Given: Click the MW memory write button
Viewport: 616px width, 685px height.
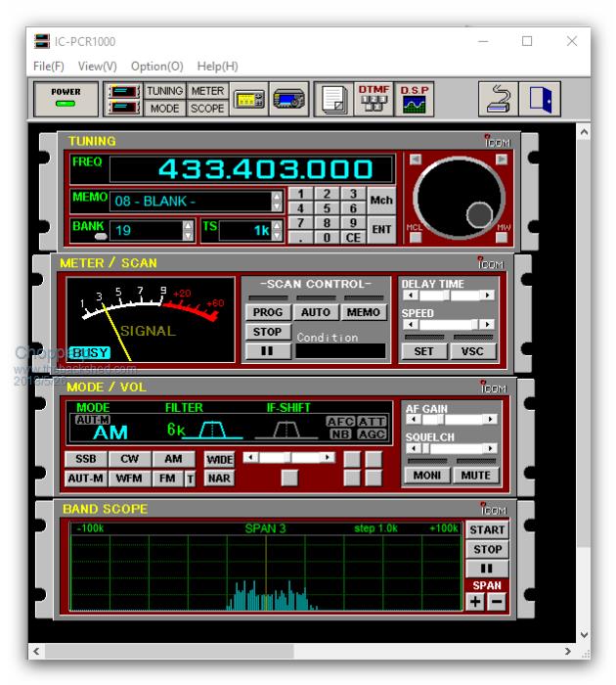Looking at the screenshot, I should (x=502, y=237).
